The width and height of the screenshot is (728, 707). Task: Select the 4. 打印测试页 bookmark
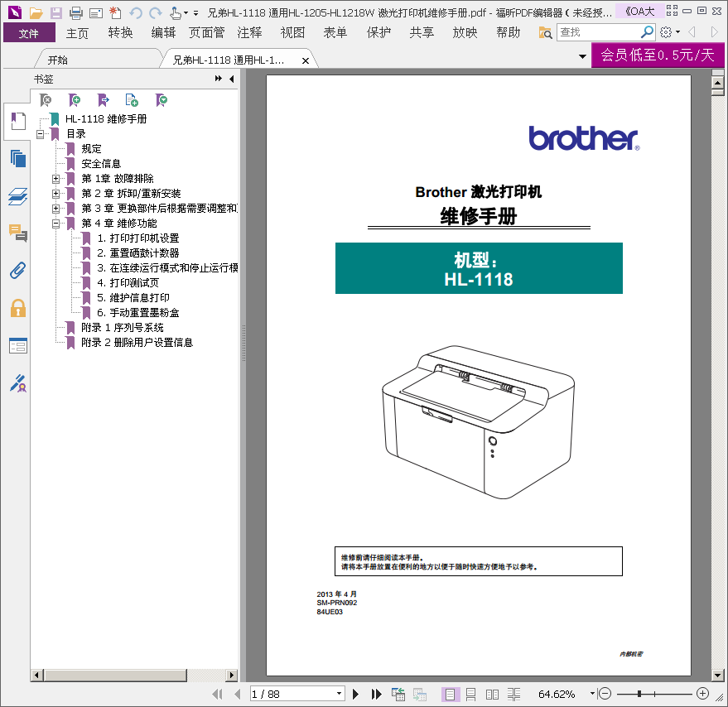[x=128, y=282]
